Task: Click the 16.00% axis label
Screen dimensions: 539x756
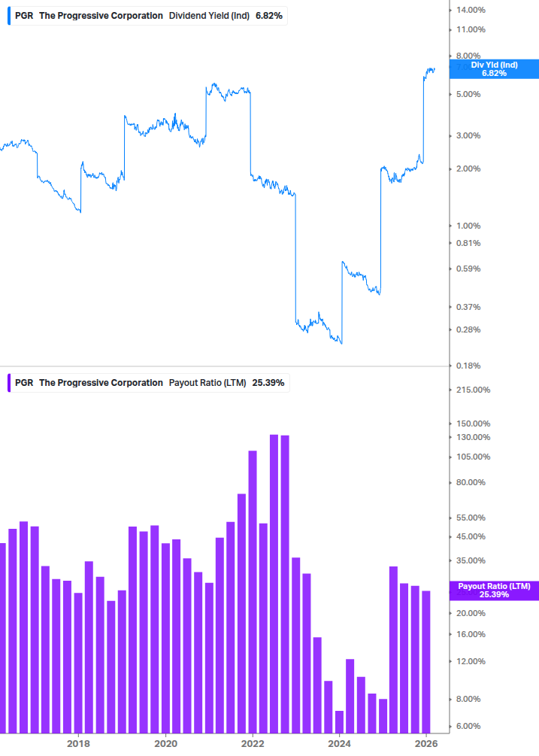Action: 471,634
